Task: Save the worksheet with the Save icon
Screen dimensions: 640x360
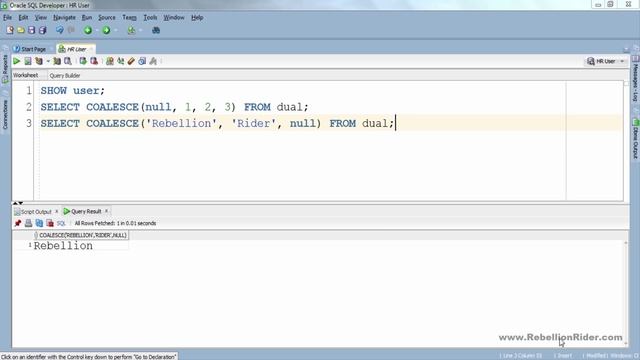Action: [31, 30]
